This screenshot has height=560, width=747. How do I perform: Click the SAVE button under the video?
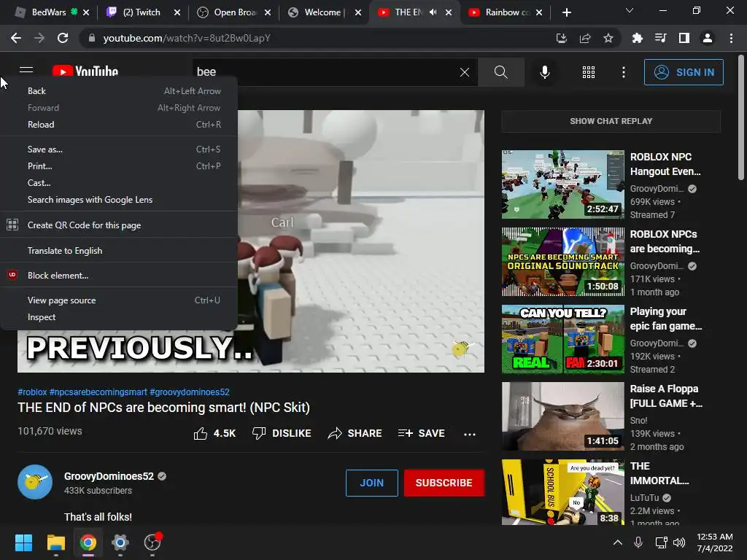tap(422, 433)
